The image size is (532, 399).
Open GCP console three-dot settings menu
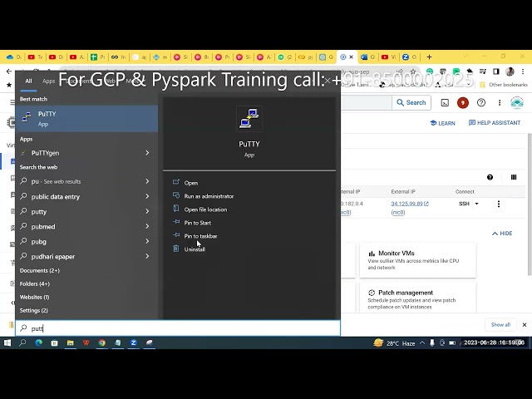pos(500,102)
